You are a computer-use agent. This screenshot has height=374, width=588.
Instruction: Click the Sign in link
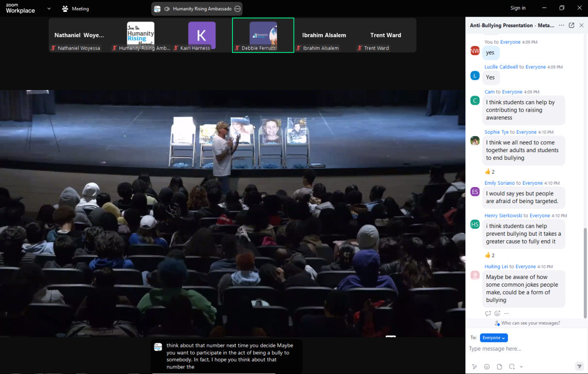pos(518,8)
